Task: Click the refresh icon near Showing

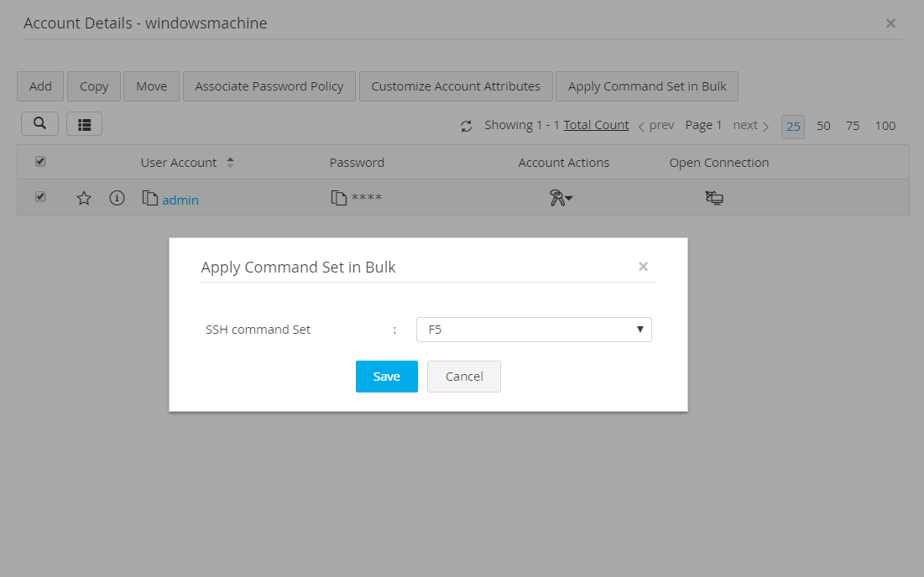Action: tap(467, 126)
